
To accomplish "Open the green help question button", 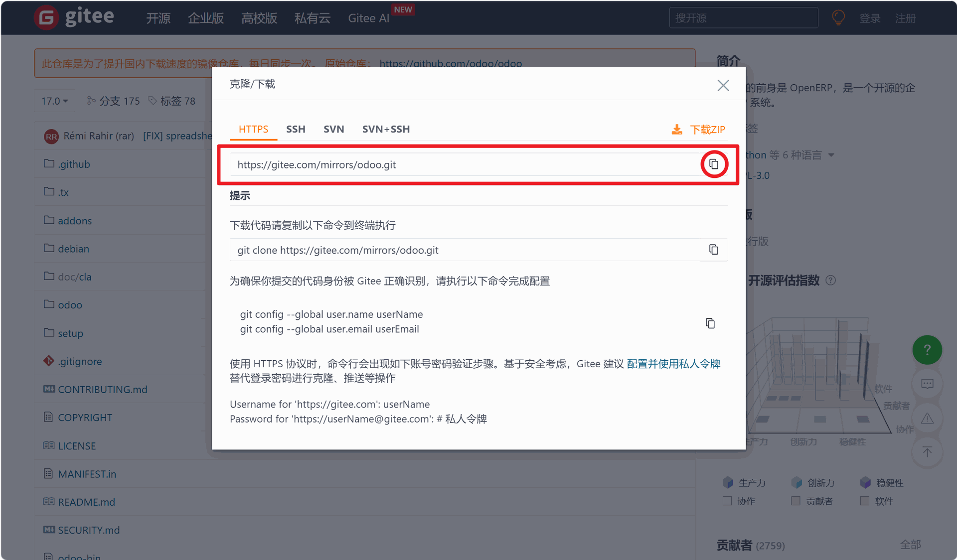I will pyautogui.click(x=927, y=350).
